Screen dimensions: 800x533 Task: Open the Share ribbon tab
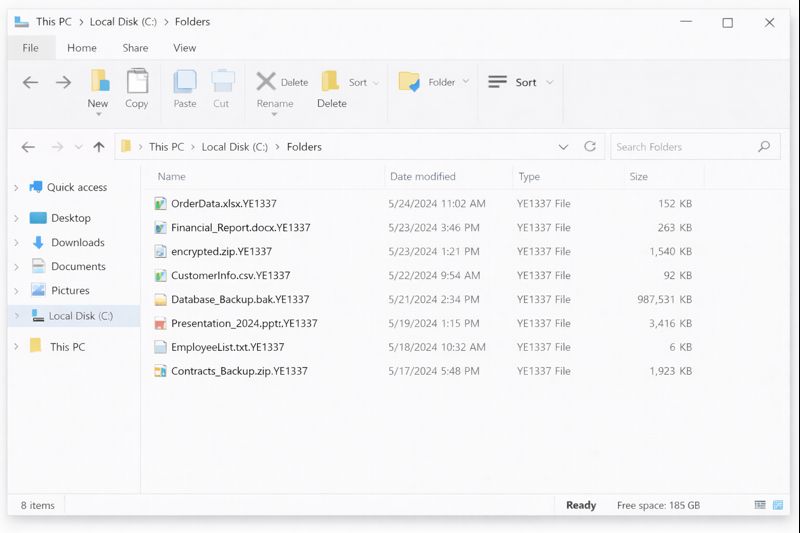pos(135,48)
